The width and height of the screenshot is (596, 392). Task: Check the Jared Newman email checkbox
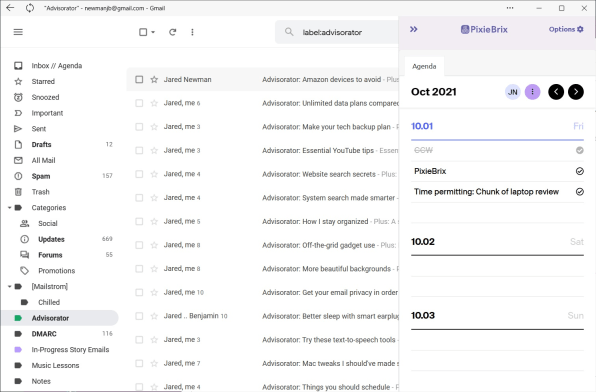139,79
